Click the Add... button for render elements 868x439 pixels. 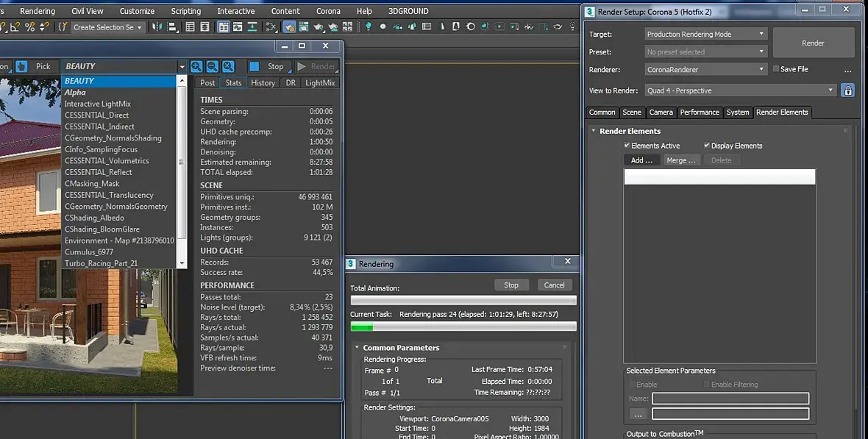(641, 160)
